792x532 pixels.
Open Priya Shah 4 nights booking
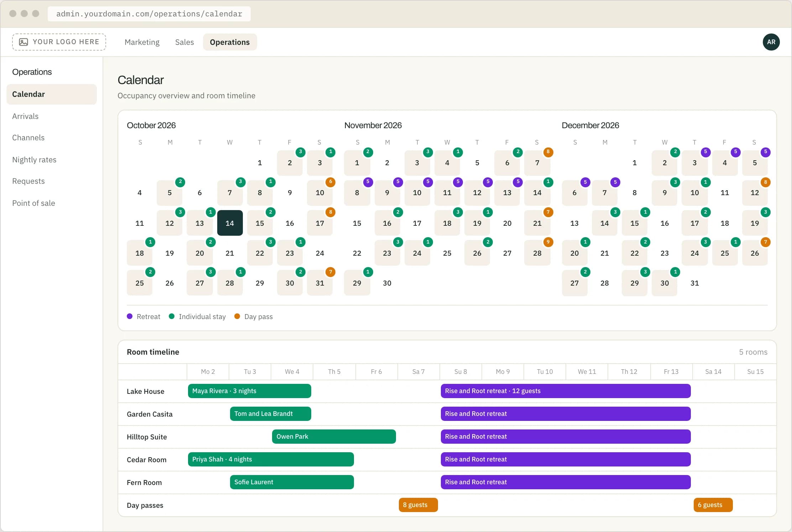(x=271, y=459)
